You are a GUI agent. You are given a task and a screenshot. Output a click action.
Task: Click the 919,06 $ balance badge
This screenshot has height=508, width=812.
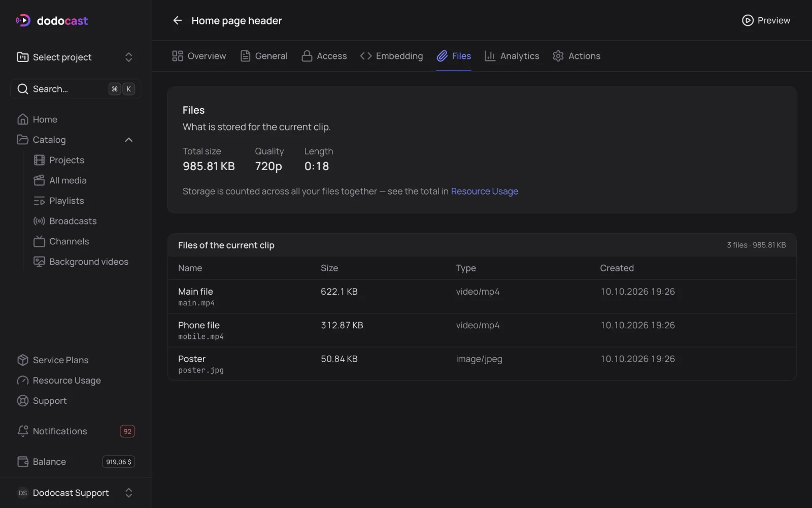[x=119, y=462]
